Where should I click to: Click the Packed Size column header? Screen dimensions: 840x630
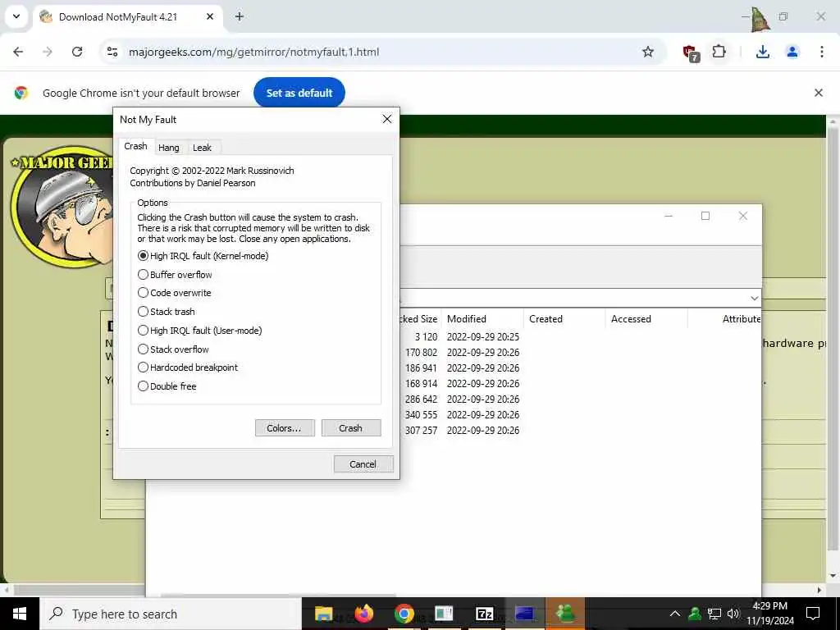point(421,319)
